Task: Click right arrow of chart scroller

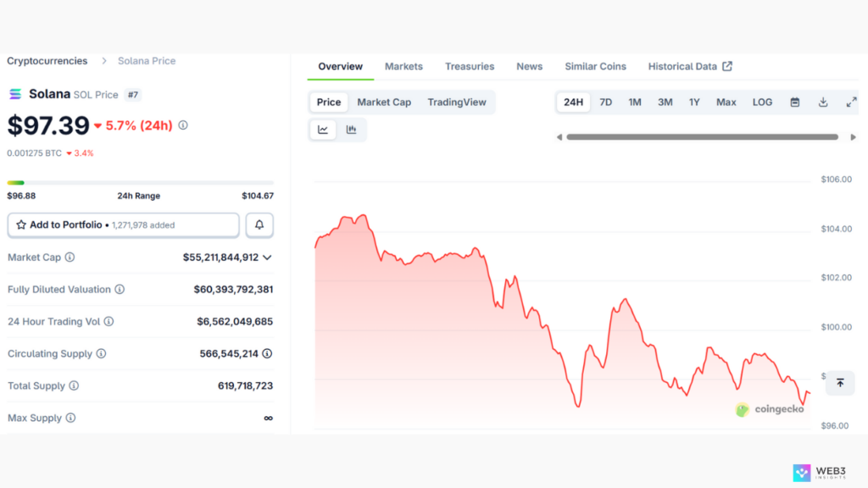Action: click(x=852, y=137)
